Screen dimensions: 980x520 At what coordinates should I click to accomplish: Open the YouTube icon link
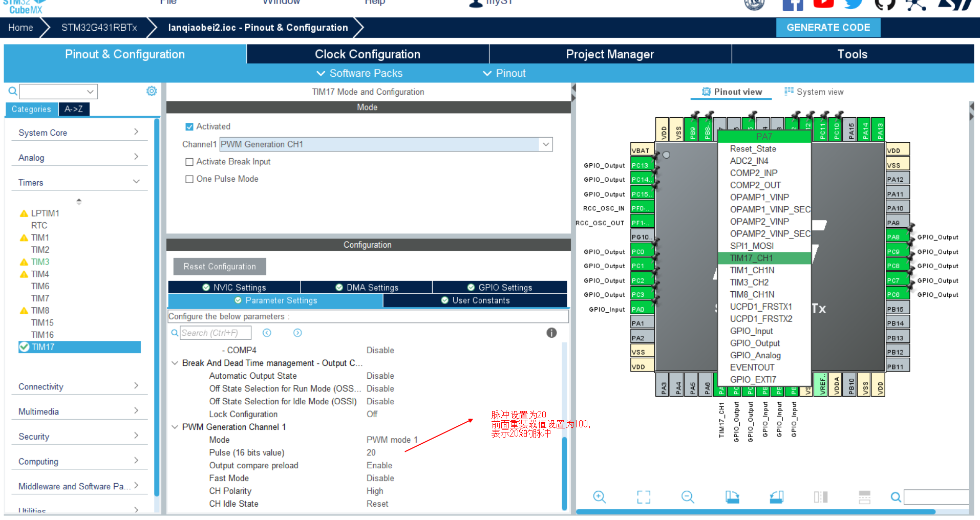823,4
